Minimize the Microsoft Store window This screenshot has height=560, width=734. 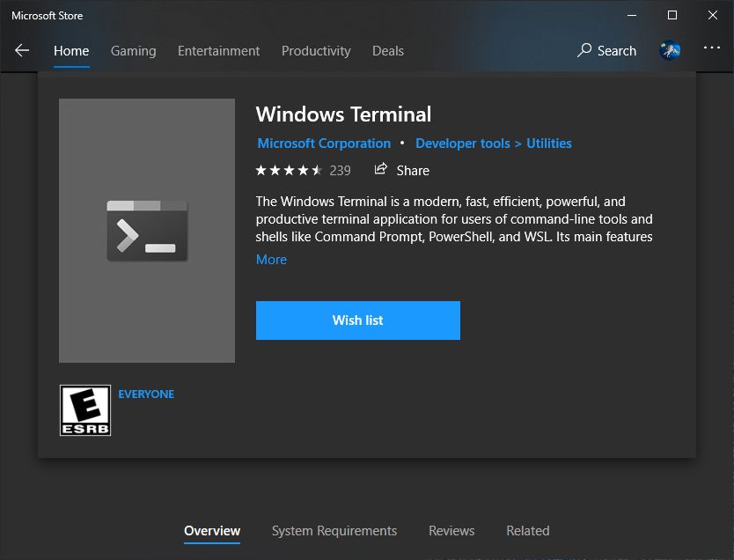[632, 16]
